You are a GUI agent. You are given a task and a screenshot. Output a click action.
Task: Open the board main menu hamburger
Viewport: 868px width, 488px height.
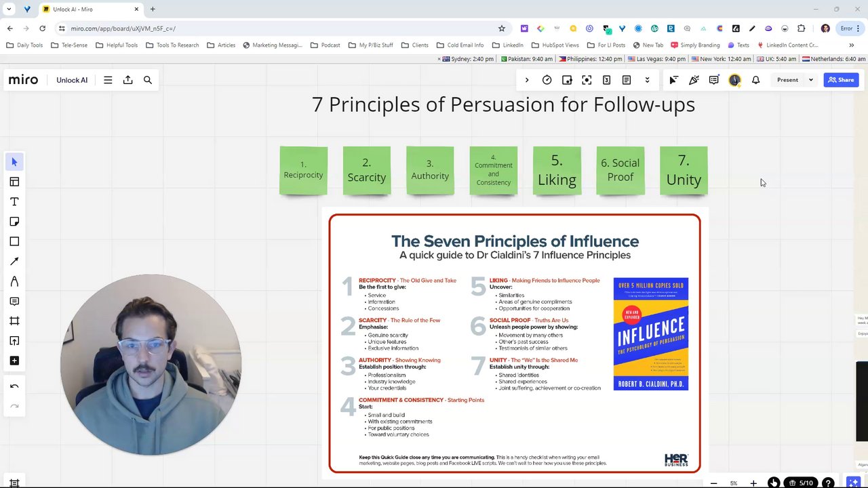108,80
